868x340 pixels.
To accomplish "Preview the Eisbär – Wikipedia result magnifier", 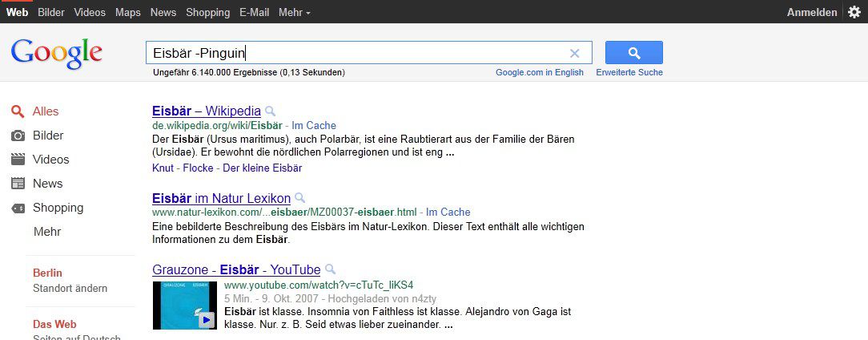I will pos(270,111).
